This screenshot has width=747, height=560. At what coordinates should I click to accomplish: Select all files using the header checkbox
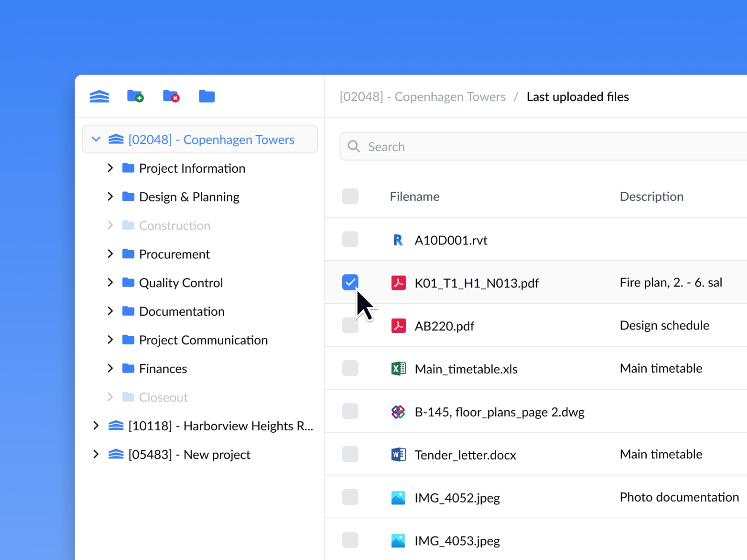point(350,196)
